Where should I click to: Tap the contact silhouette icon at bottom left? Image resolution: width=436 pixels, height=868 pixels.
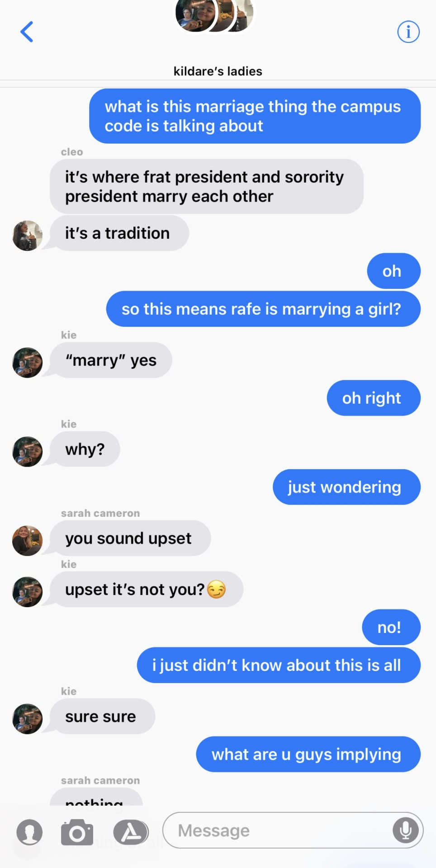point(29,832)
